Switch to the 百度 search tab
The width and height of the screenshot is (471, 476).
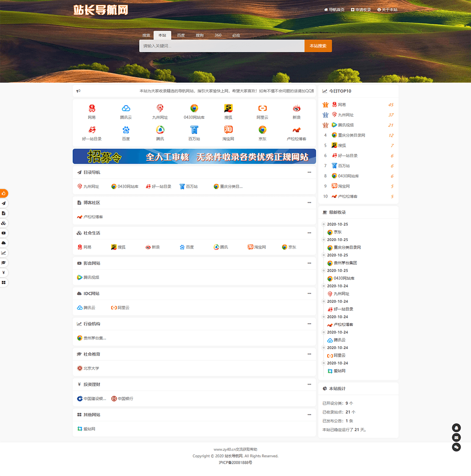click(181, 35)
